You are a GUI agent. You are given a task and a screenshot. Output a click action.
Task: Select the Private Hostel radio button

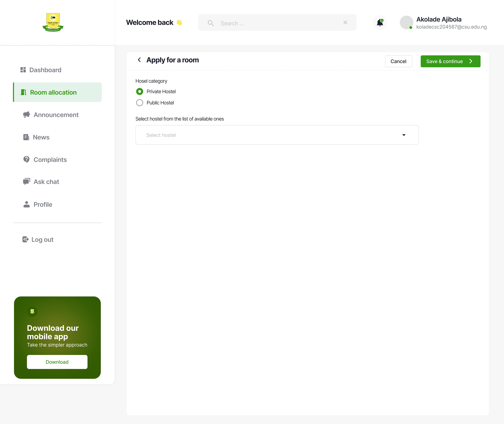coord(139,92)
